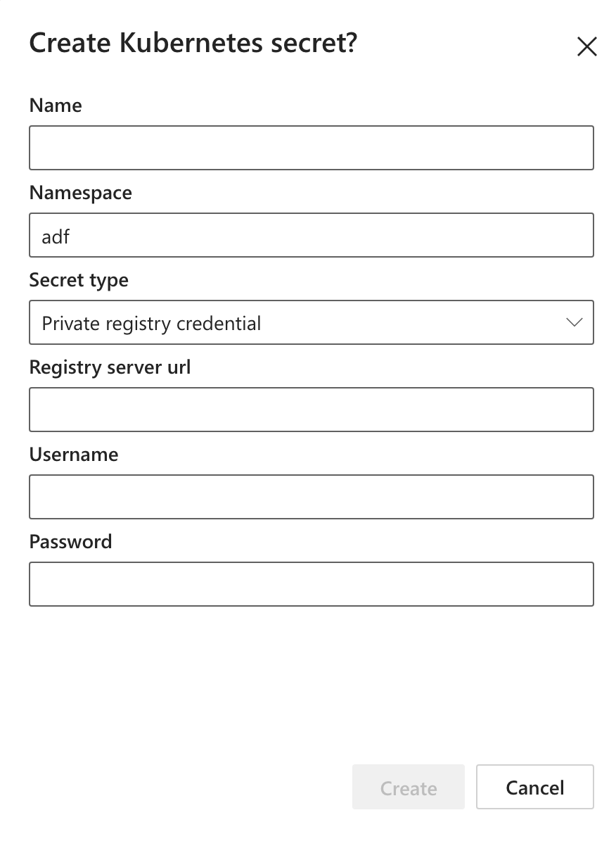Click the Create Kubernetes secret? heading
This screenshot has width=616, height=841.
[x=193, y=43]
